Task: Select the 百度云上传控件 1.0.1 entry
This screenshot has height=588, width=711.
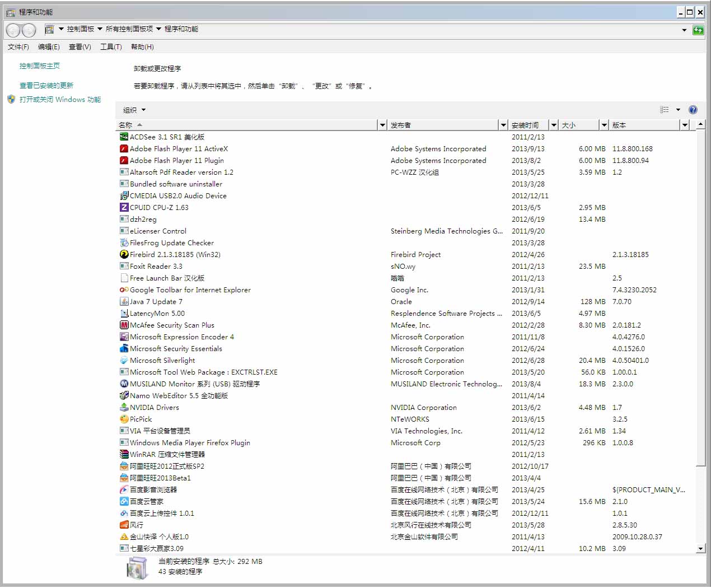Action: click(x=404, y=513)
